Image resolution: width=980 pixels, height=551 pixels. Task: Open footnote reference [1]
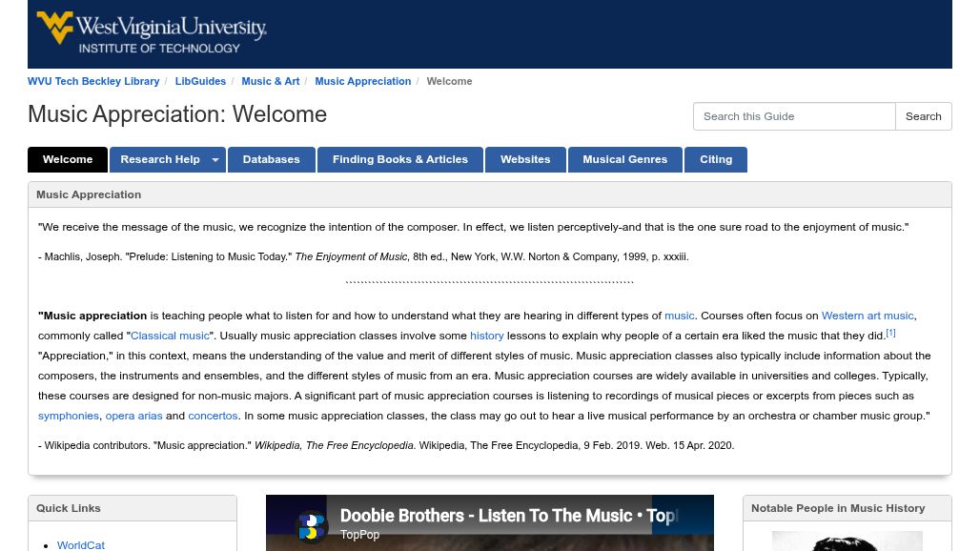point(890,333)
